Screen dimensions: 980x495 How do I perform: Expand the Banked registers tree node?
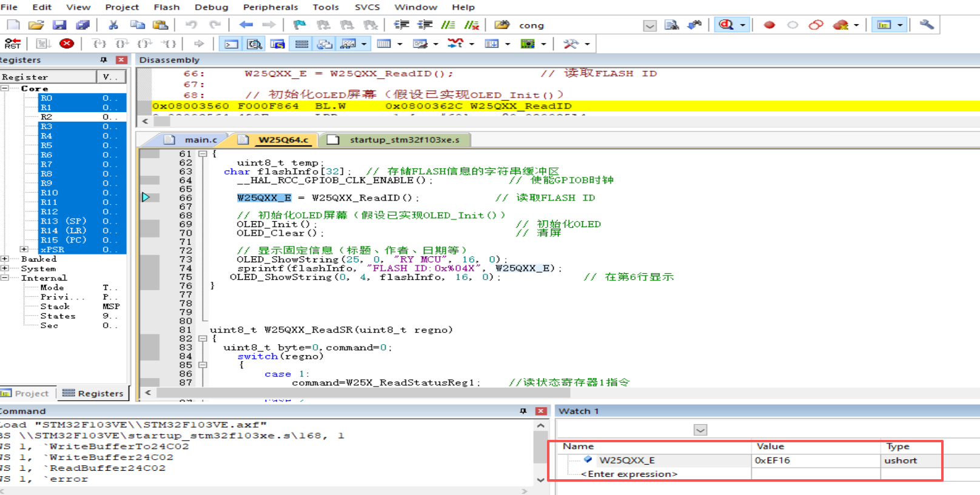point(5,259)
